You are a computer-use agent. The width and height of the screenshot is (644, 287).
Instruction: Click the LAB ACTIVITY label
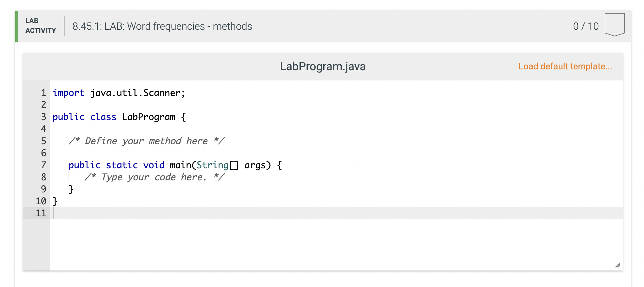click(x=40, y=26)
